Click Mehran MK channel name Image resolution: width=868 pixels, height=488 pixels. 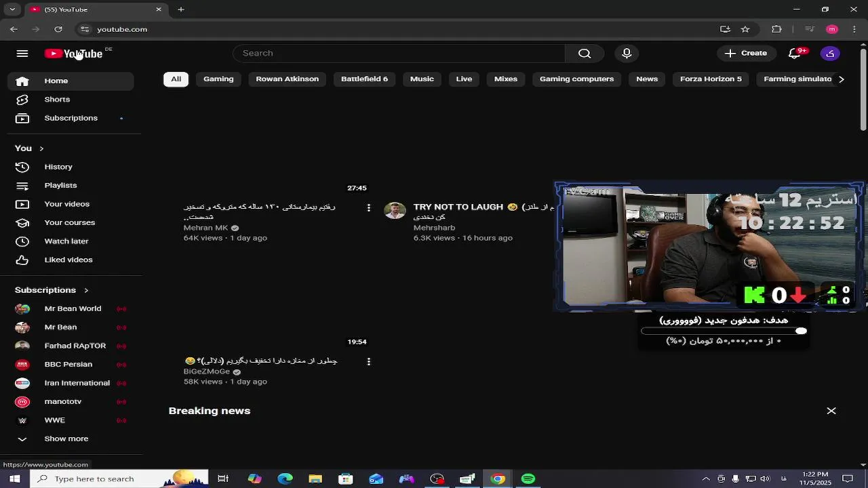tap(205, 228)
